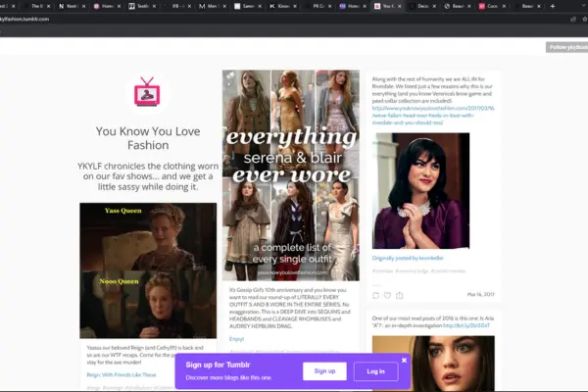Click the "You Know You Love Fashion" blog title
The height and width of the screenshot is (392, 588).
click(x=148, y=138)
